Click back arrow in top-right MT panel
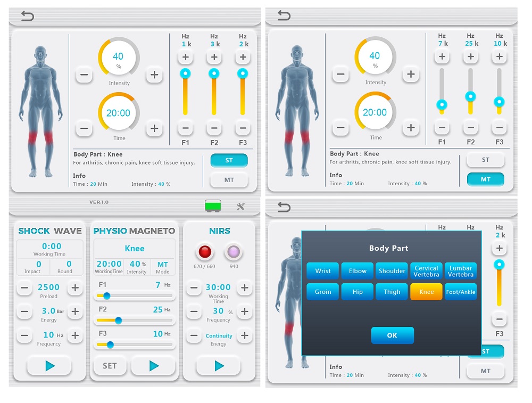The width and height of the screenshot is (532, 403). coord(284,15)
